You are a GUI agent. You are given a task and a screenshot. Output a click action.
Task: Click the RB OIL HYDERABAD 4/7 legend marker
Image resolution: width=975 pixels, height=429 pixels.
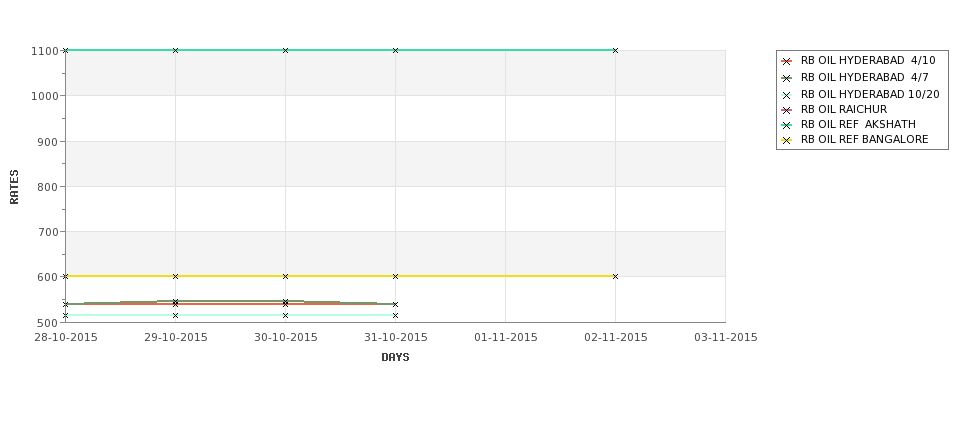(x=787, y=78)
